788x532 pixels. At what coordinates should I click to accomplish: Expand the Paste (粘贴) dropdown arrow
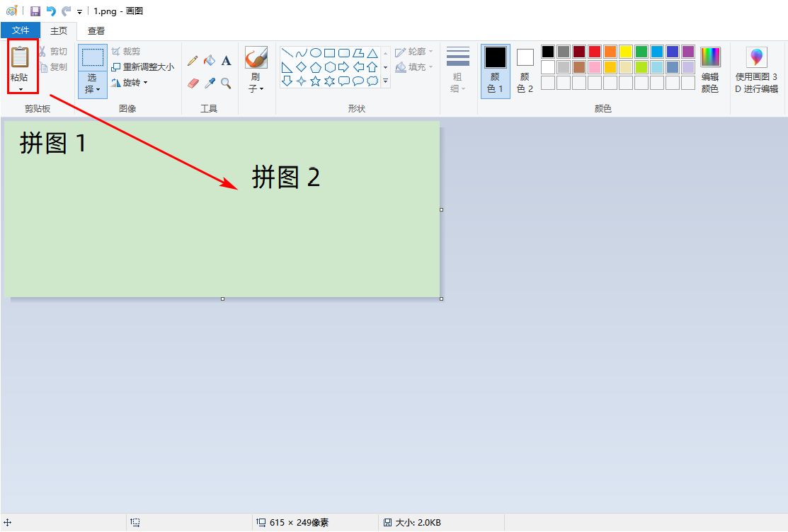tap(21, 89)
